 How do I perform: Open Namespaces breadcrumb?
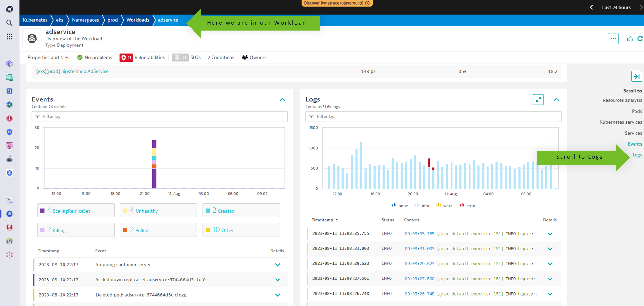coord(85,20)
